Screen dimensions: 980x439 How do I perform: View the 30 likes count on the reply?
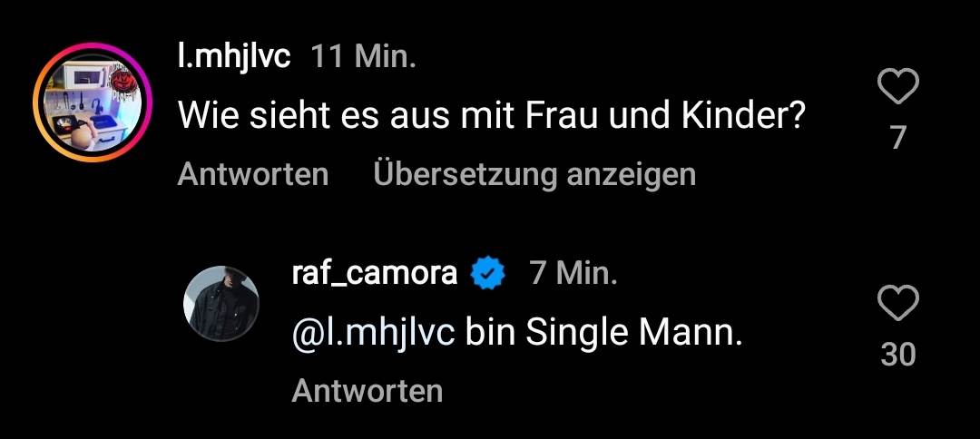898,355
